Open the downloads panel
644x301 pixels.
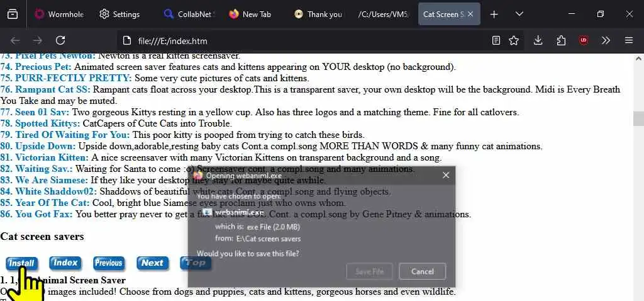[538, 40]
